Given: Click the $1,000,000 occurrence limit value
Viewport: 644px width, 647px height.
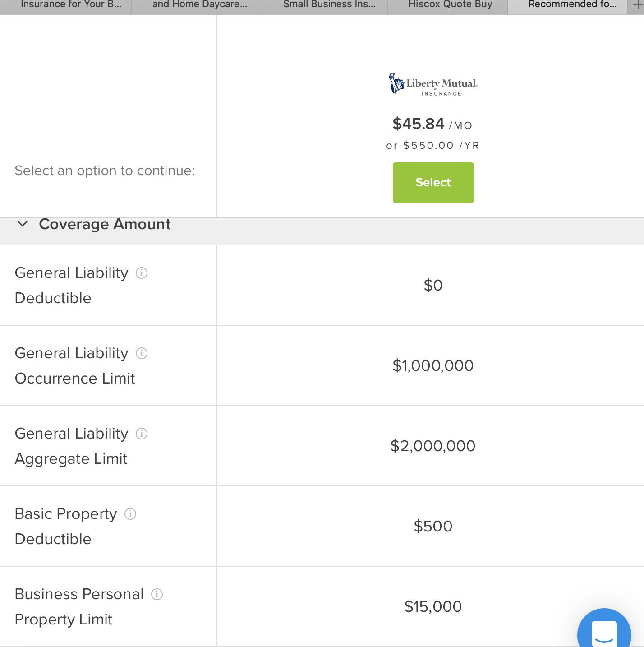Looking at the screenshot, I should click(x=433, y=365).
